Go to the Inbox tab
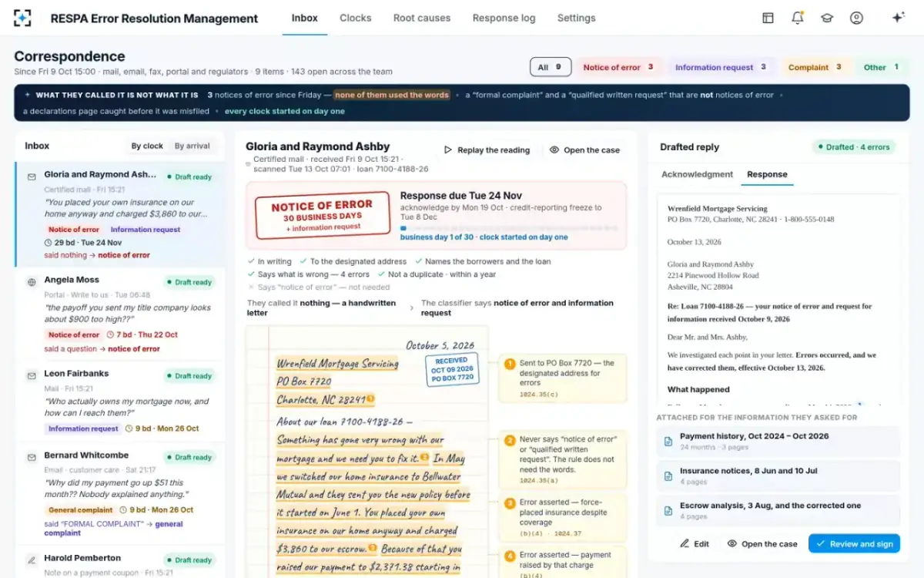924x578 pixels. click(x=305, y=18)
